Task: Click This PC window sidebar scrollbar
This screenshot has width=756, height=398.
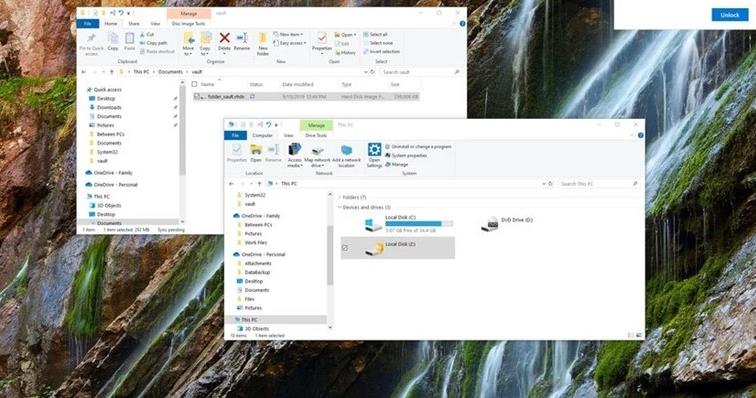Action: click(x=330, y=255)
